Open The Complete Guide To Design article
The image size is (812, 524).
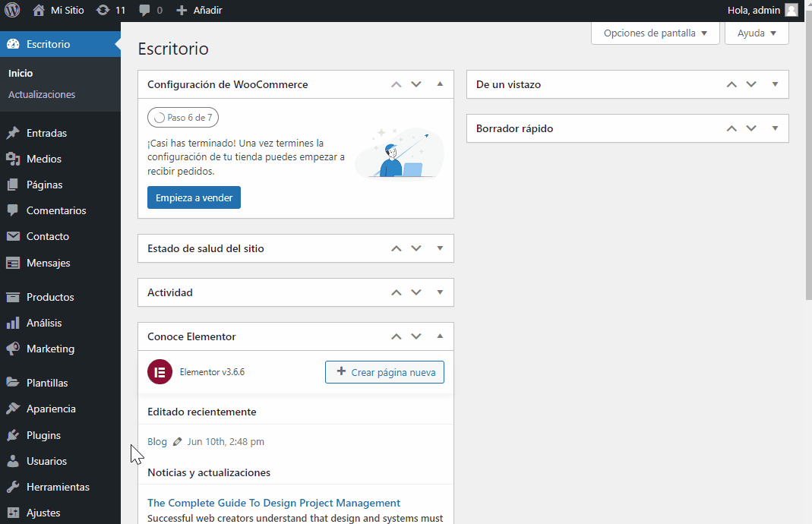(274, 503)
